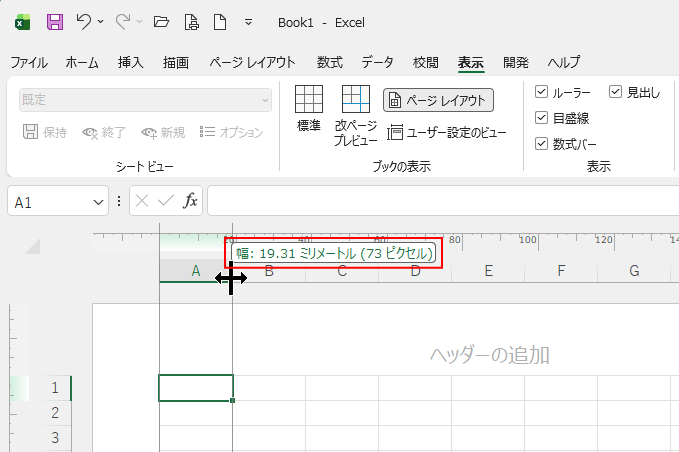The width and height of the screenshot is (679, 452).
Task: Create a new blank workbook icon
Action: coord(220,22)
